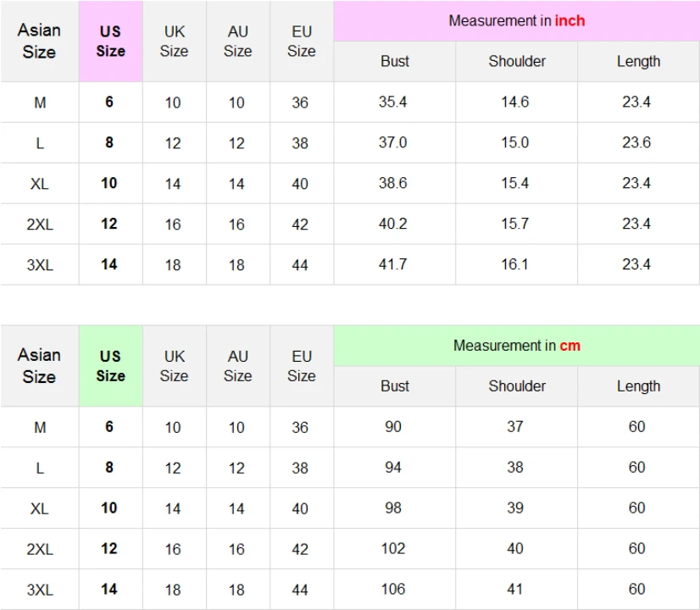The image size is (700, 610).
Task: Click bust value 40.2 in the 2XL row
Action: click(393, 224)
